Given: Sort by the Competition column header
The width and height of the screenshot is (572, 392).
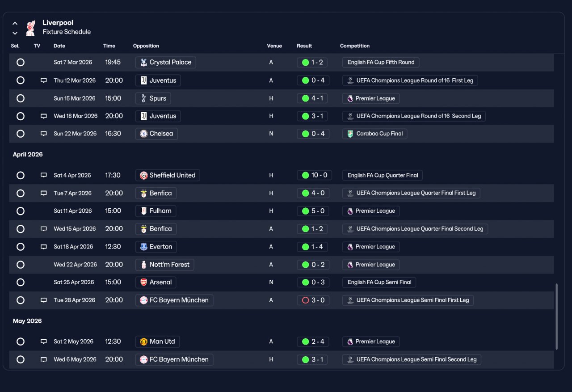Looking at the screenshot, I should tap(355, 46).
